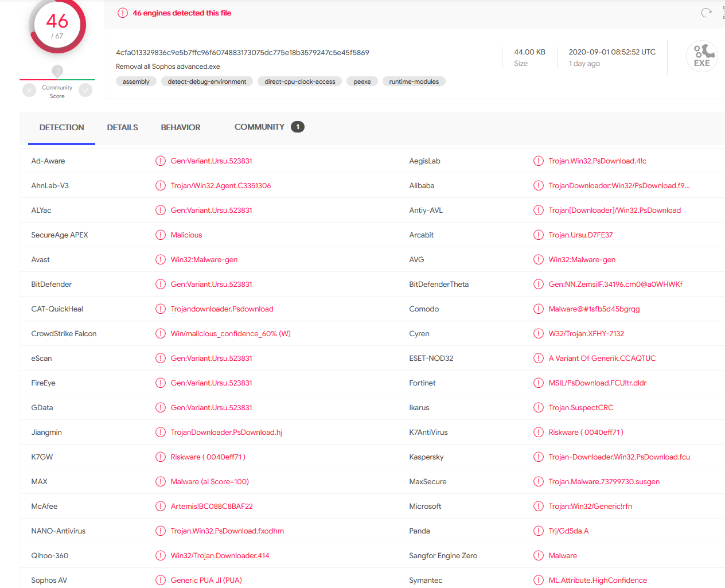The height and width of the screenshot is (588, 725).
Task: Click the SHA-256 file hash text
Action: 243,52
